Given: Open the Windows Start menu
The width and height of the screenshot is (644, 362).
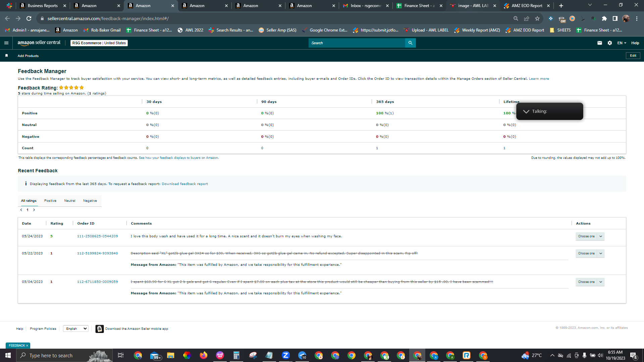Looking at the screenshot, I should 8,355.
